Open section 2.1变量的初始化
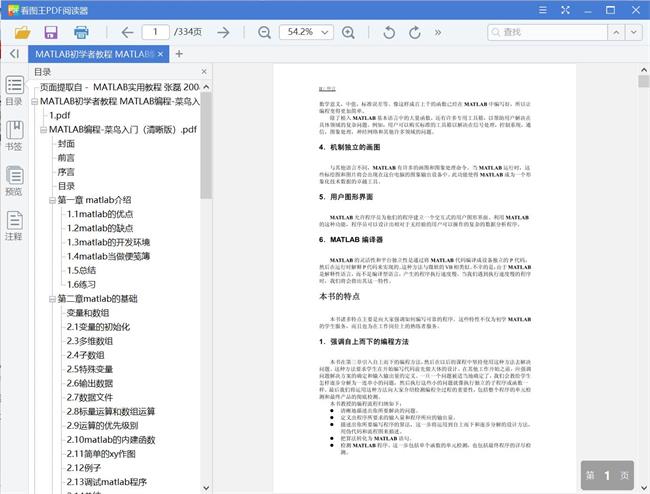This screenshot has width=650, height=494. pos(98,327)
